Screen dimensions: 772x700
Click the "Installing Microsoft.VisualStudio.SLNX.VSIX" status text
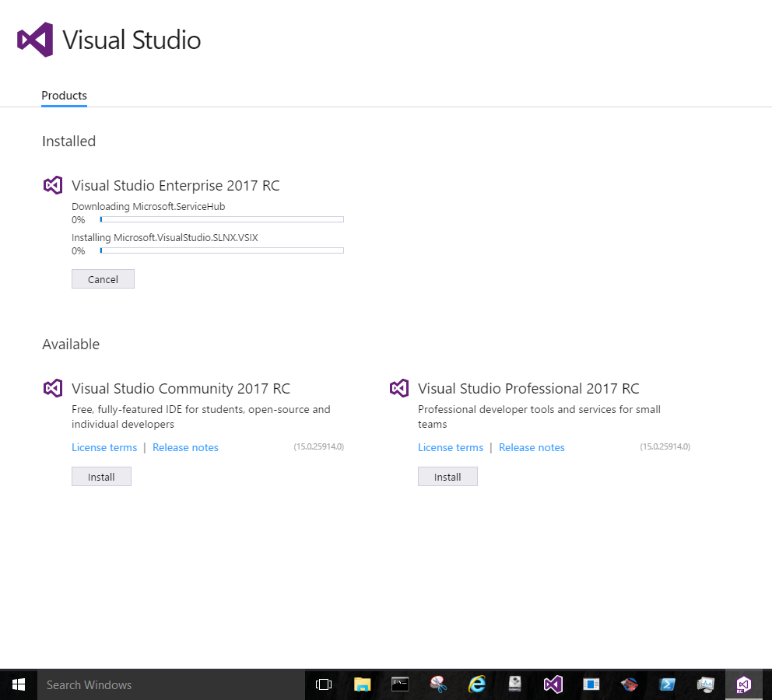(164, 237)
